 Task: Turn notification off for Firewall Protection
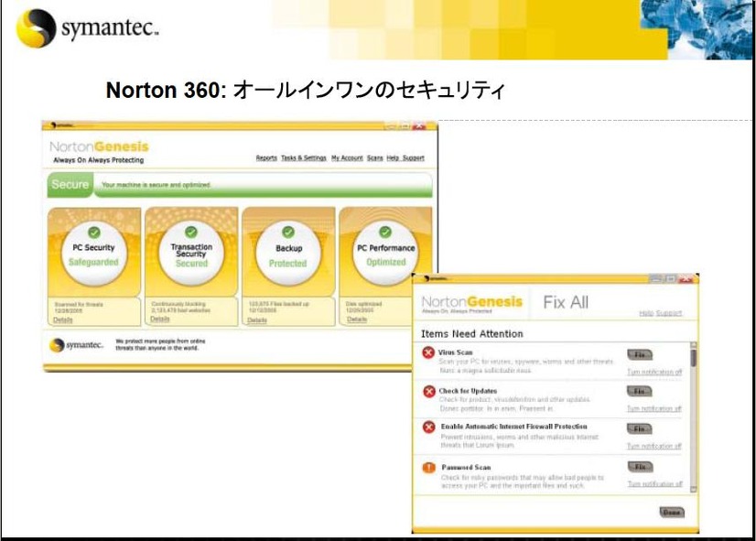[654, 446]
